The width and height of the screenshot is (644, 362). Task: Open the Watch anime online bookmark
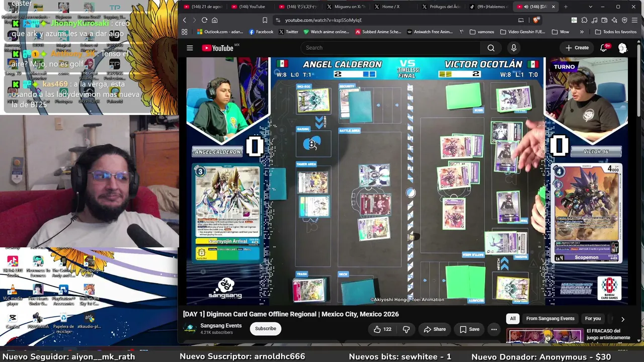click(x=326, y=32)
